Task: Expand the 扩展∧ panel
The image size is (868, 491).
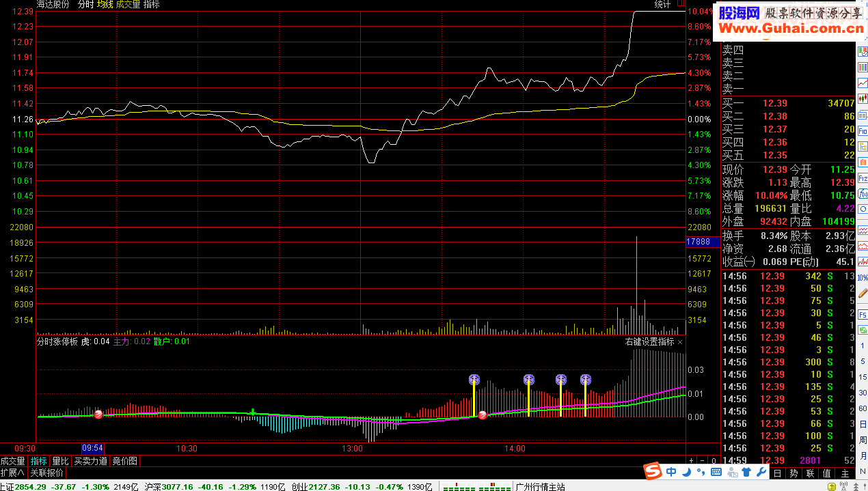Action: pos(12,473)
